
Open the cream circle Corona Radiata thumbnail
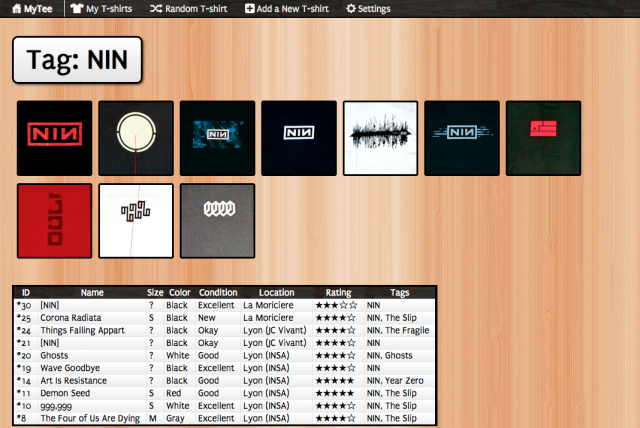tap(136, 138)
